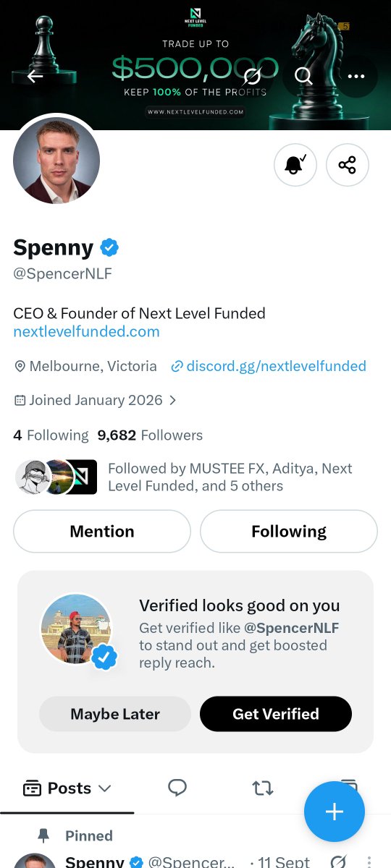This screenshot has width=391, height=868.
Task: Tap the blue verified badge beside Spenny
Action: 109,247
